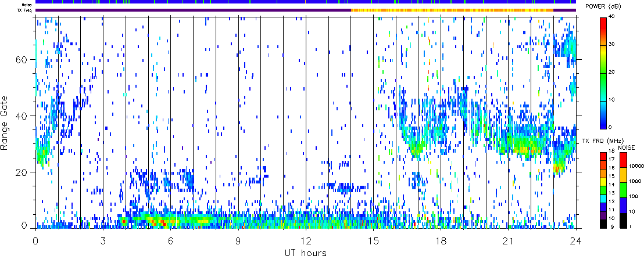Pick the red block of NOISE bar

624,160
